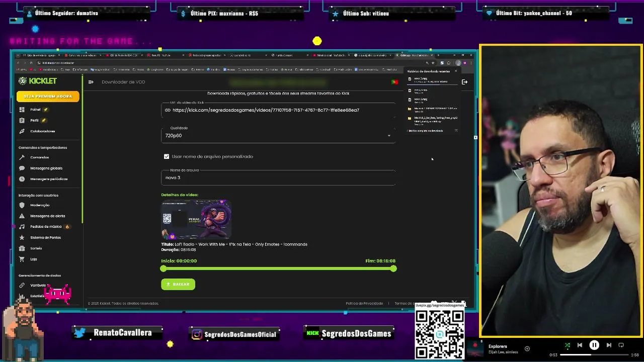644x362 pixels.
Task: Open the Qualidade 720p60 dropdown
Action: click(278, 135)
